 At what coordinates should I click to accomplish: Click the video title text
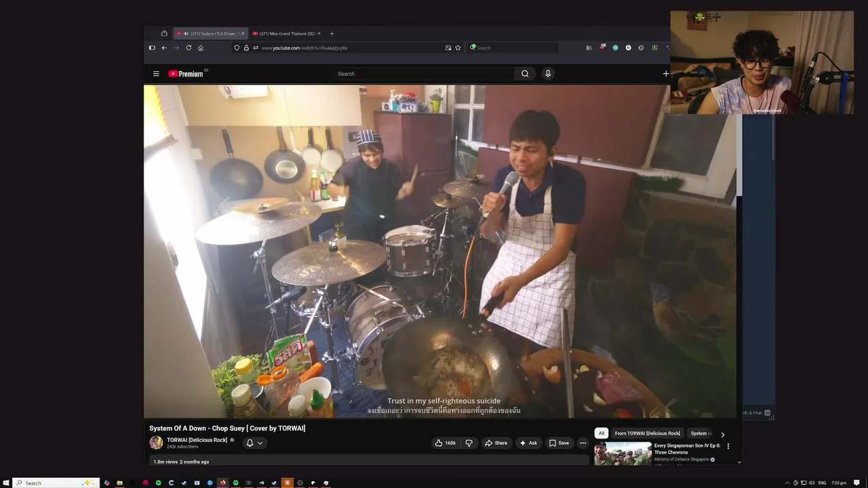227,428
